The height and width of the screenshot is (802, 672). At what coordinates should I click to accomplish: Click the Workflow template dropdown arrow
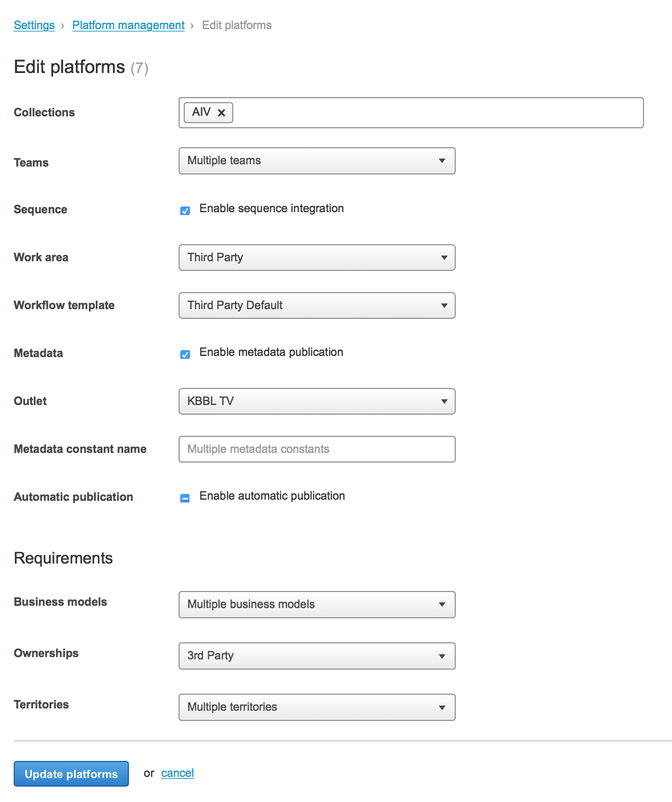(x=444, y=305)
